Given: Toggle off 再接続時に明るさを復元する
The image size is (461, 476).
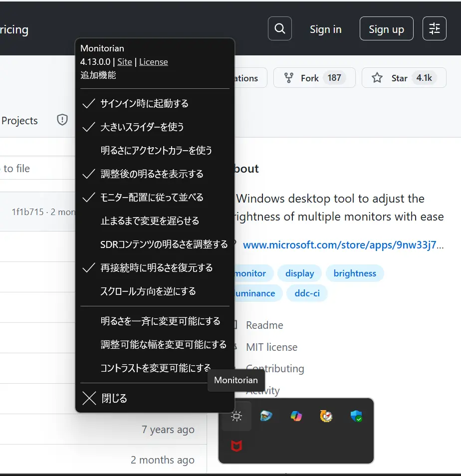Looking at the screenshot, I should point(156,268).
